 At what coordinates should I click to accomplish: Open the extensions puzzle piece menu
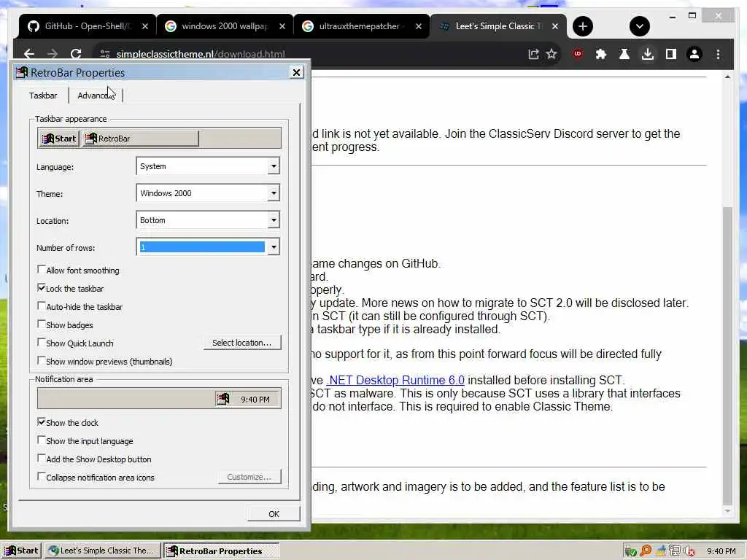(601, 54)
